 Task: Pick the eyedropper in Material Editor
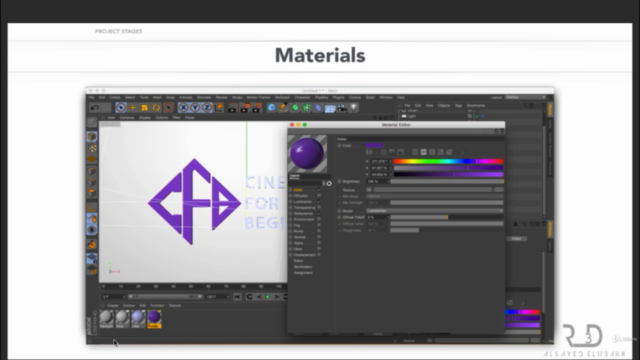coord(462,152)
